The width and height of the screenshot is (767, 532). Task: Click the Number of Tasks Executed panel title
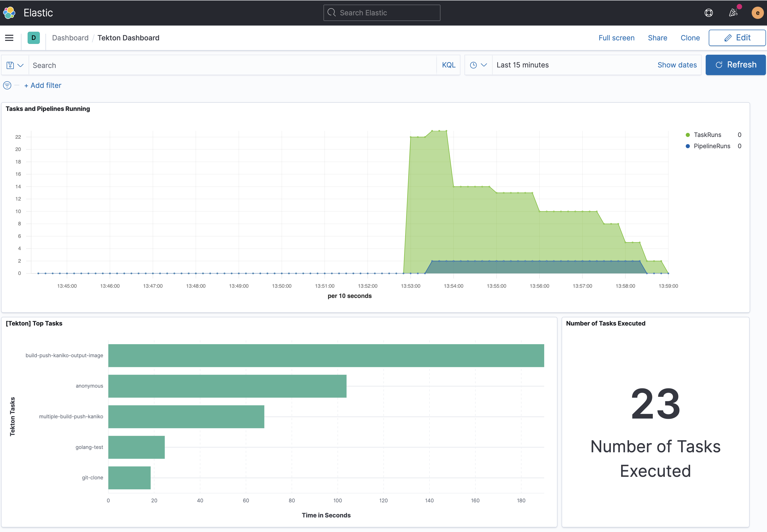tap(605, 323)
